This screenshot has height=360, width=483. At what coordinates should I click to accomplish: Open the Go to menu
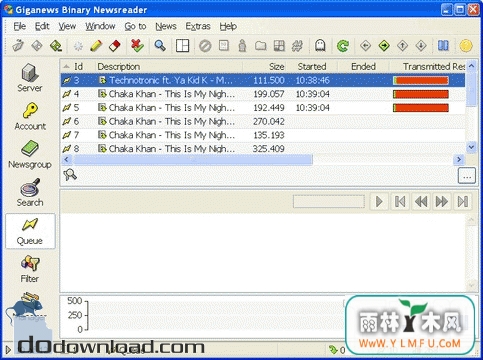135,26
